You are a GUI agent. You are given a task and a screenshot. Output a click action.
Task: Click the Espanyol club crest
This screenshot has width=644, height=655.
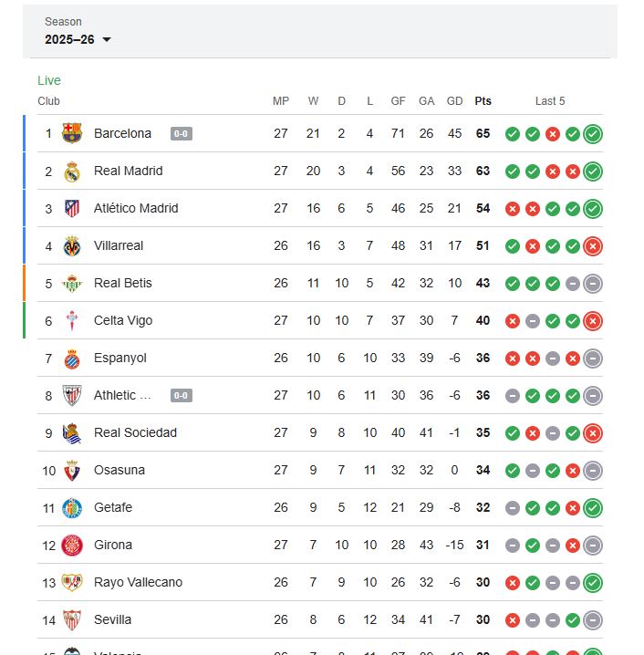click(x=72, y=358)
